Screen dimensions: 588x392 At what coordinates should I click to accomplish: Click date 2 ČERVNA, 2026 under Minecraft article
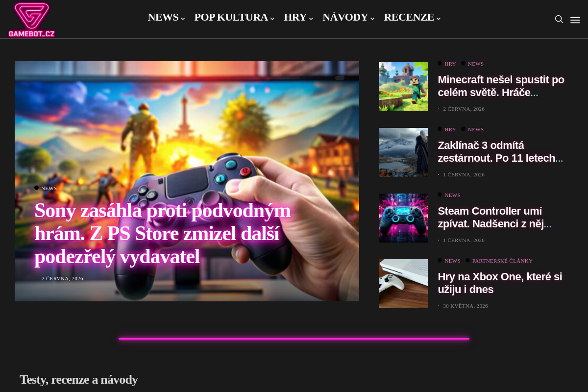464,109
